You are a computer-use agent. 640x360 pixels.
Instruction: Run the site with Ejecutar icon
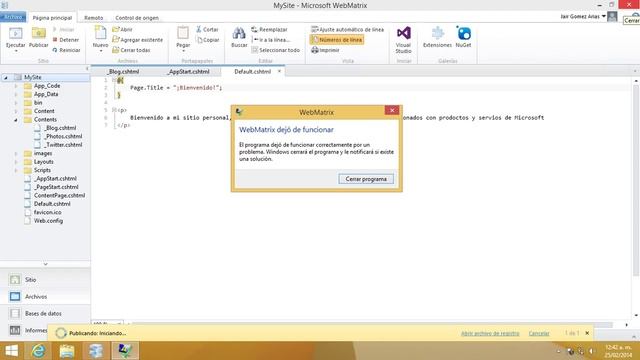pyautogui.click(x=16, y=33)
